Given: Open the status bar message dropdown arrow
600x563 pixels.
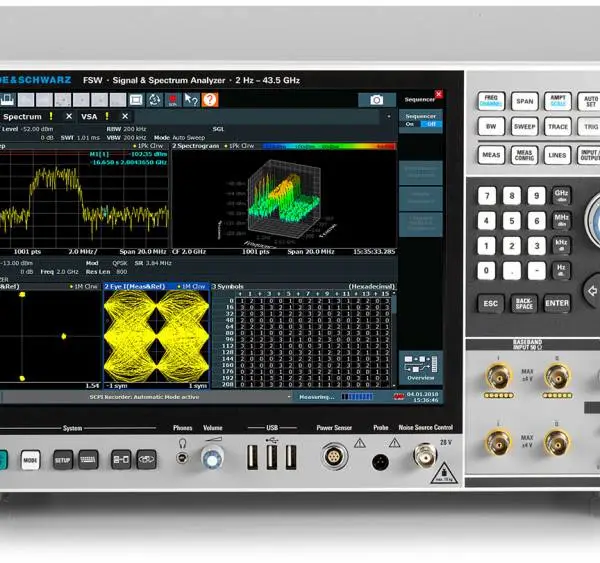Looking at the screenshot, I should 289,397.
